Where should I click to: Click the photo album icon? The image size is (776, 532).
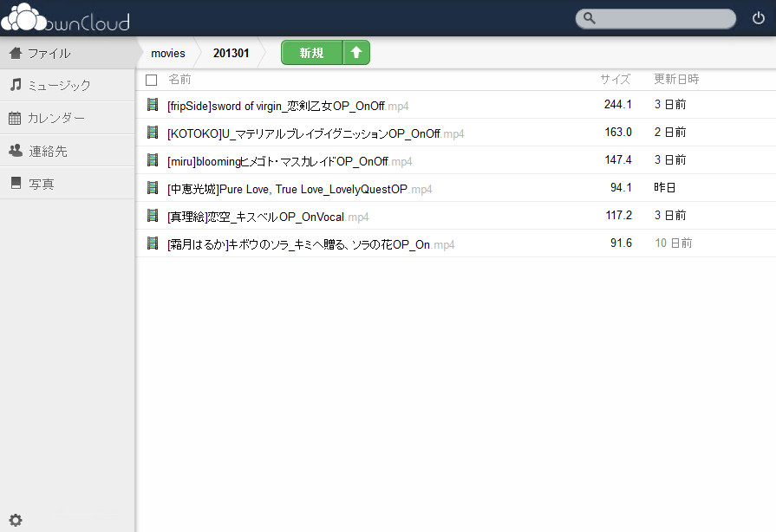(x=16, y=183)
